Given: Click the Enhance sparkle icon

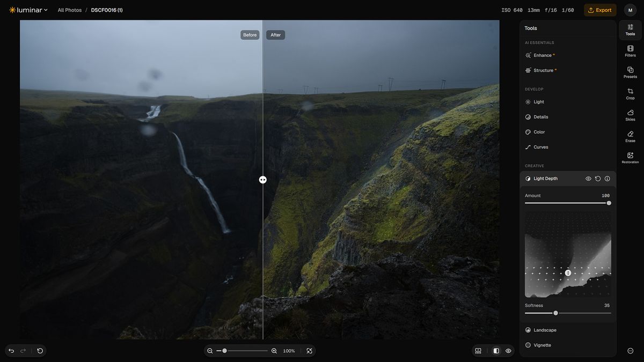Looking at the screenshot, I should 528,55.
